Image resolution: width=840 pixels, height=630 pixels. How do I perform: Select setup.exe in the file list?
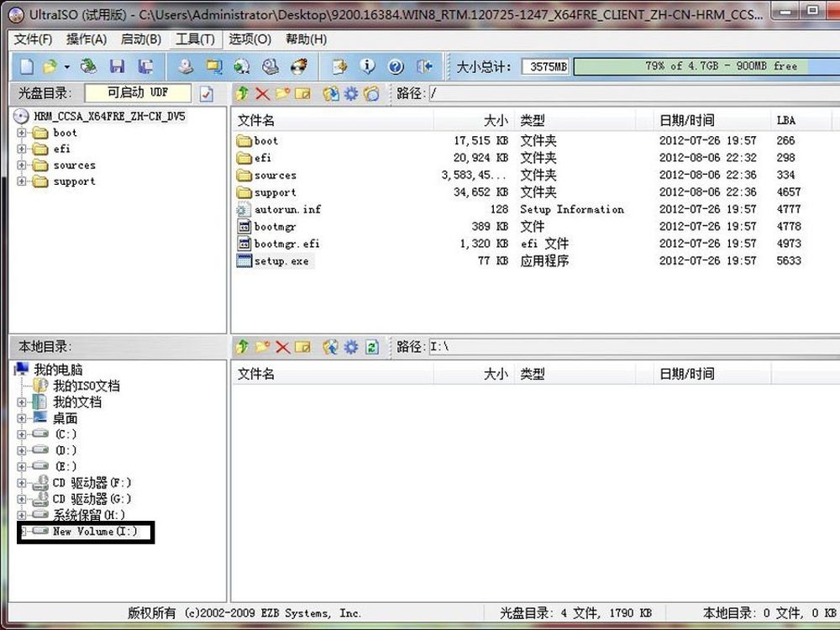pyautogui.click(x=281, y=261)
